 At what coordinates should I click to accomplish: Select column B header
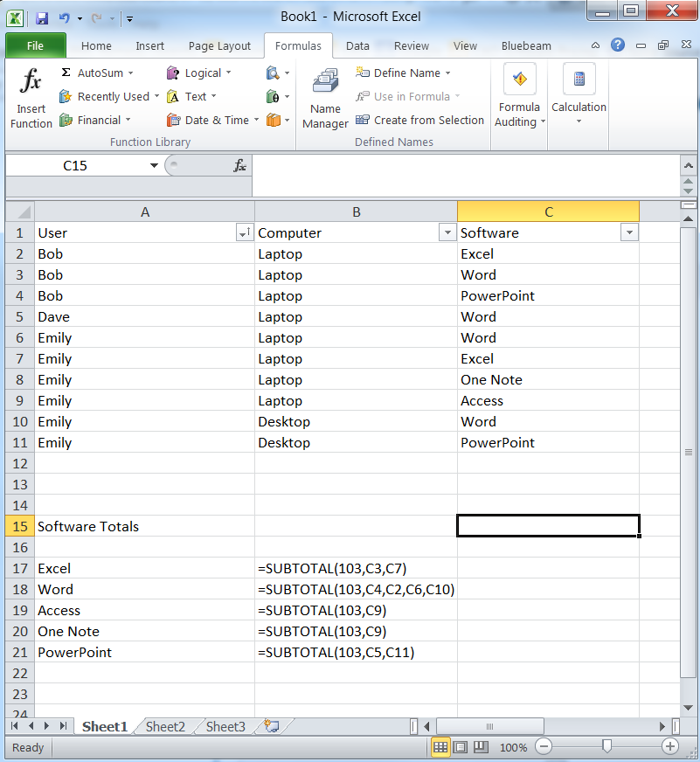coord(356,211)
